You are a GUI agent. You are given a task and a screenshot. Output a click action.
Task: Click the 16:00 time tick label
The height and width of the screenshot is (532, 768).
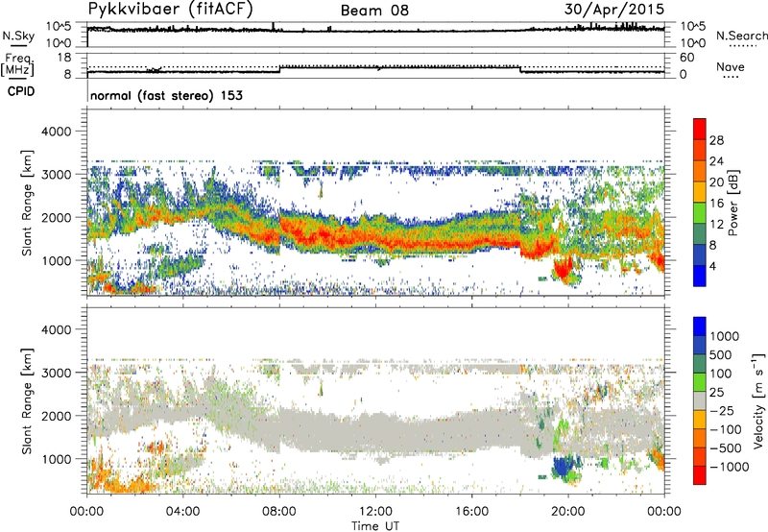(x=471, y=512)
